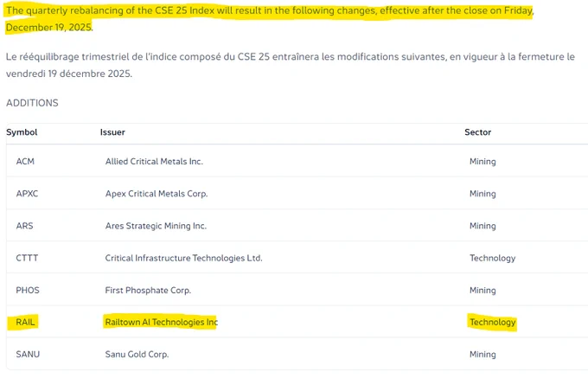Click Technology sector in RAIL row

tap(493, 322)
